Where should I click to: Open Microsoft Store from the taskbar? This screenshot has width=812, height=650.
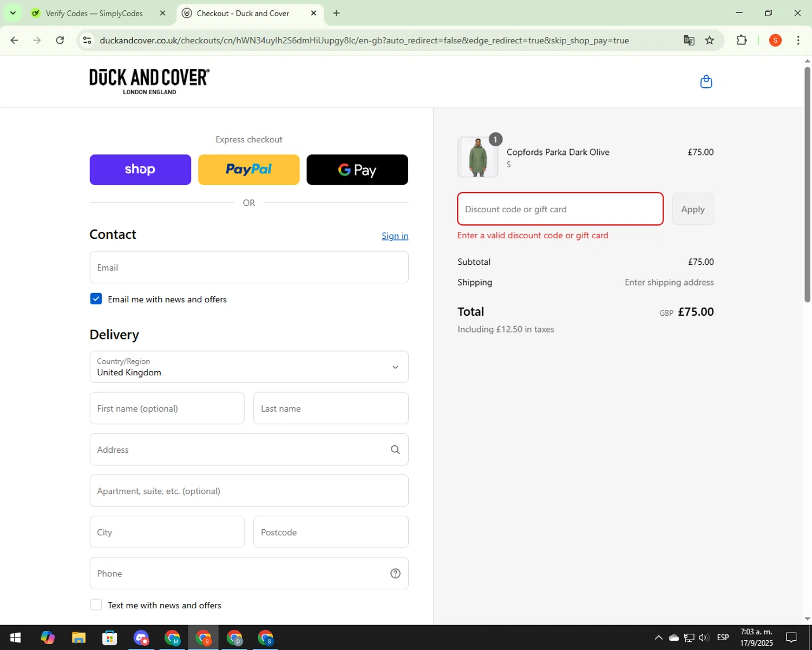pyautogui.click(x=110, y=638)
